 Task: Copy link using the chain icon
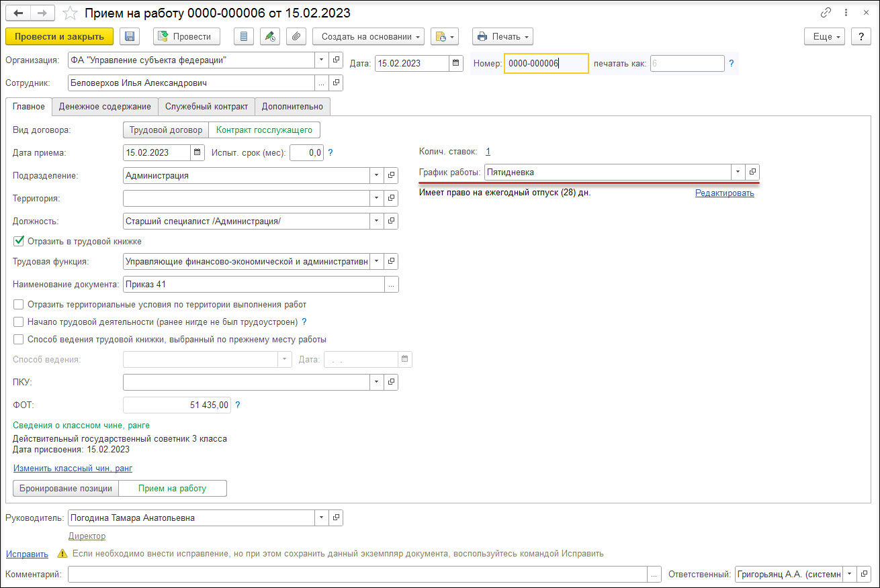(826, 13)
